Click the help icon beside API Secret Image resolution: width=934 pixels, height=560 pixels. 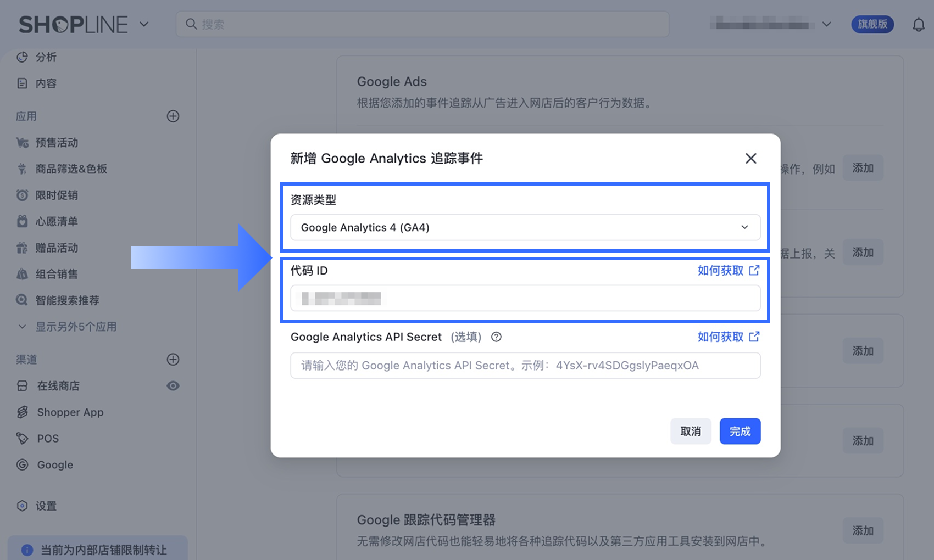pyautogui.click(x=496, y=337)
